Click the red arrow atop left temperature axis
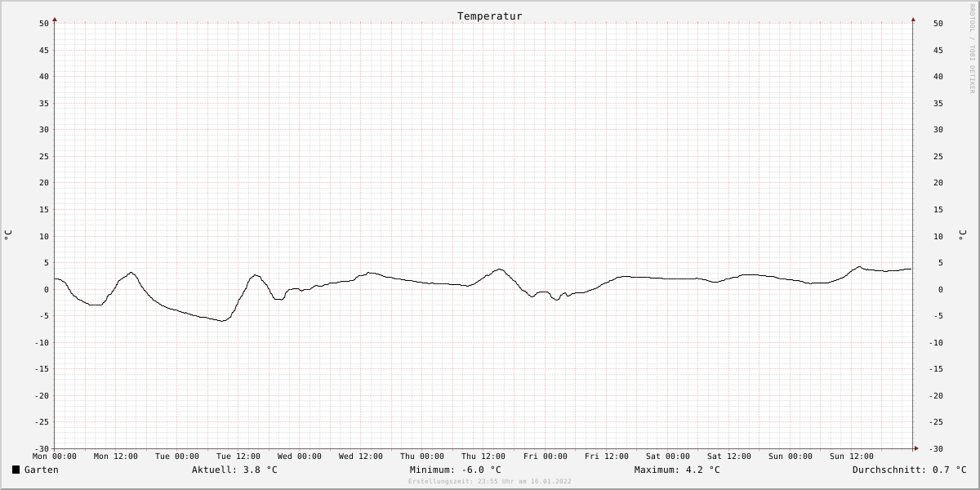980x490 pixels. 55,19
